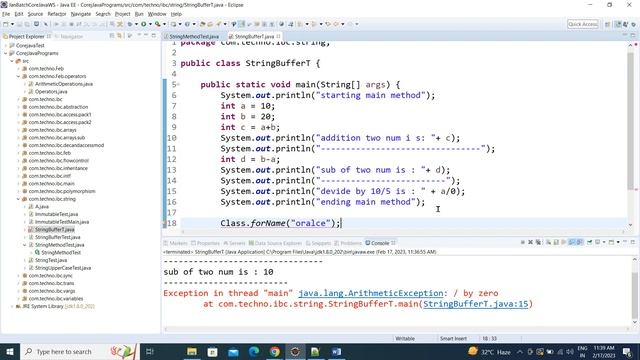Click the editor vertical scrollbar thumb
Image resolution: width=640 pixels, height=360 pixels.
(x=631, y=121)
